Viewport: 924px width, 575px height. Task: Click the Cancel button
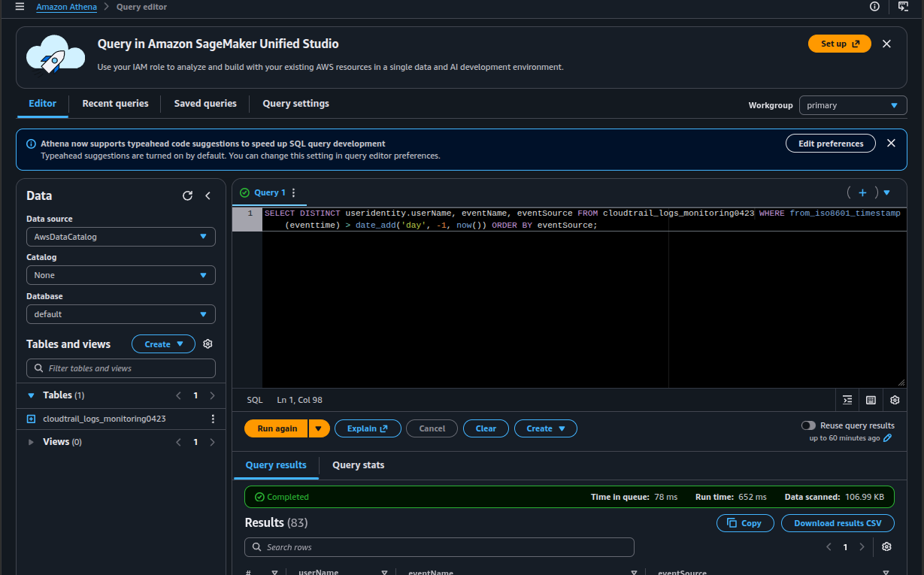[x=432, y=428]
